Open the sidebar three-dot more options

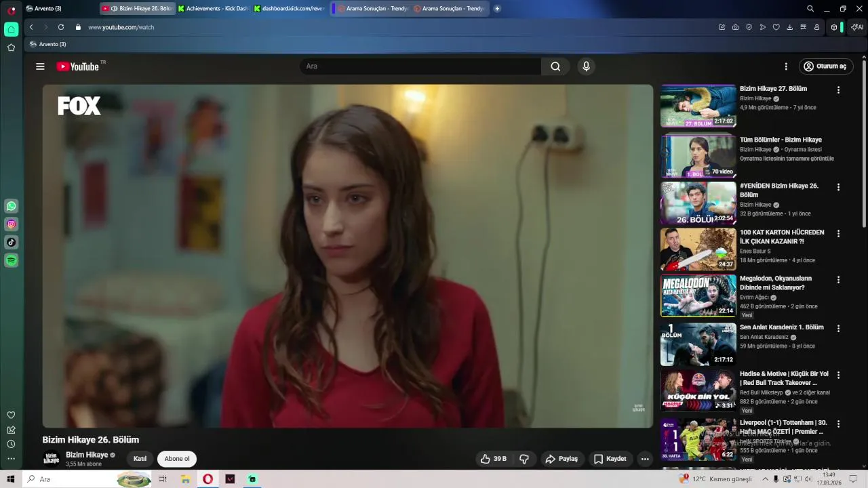pyautogui.click(x=11, y=459)
